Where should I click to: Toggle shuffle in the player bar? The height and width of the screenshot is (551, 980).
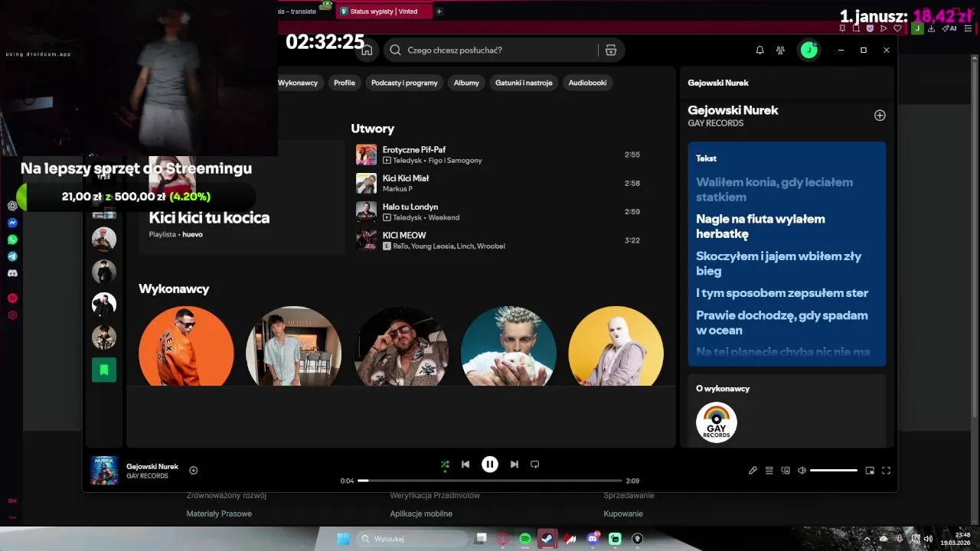pyautogui.click(x=445, y=465)
